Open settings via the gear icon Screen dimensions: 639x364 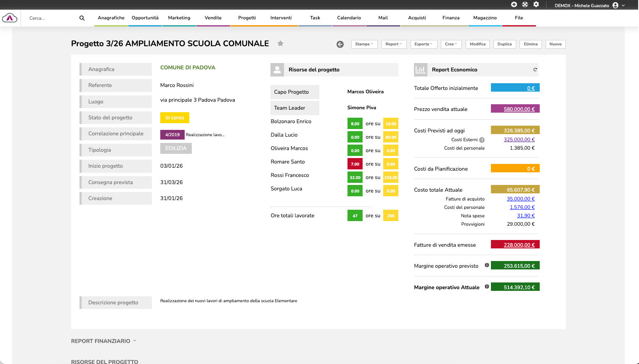click(536, 5)
